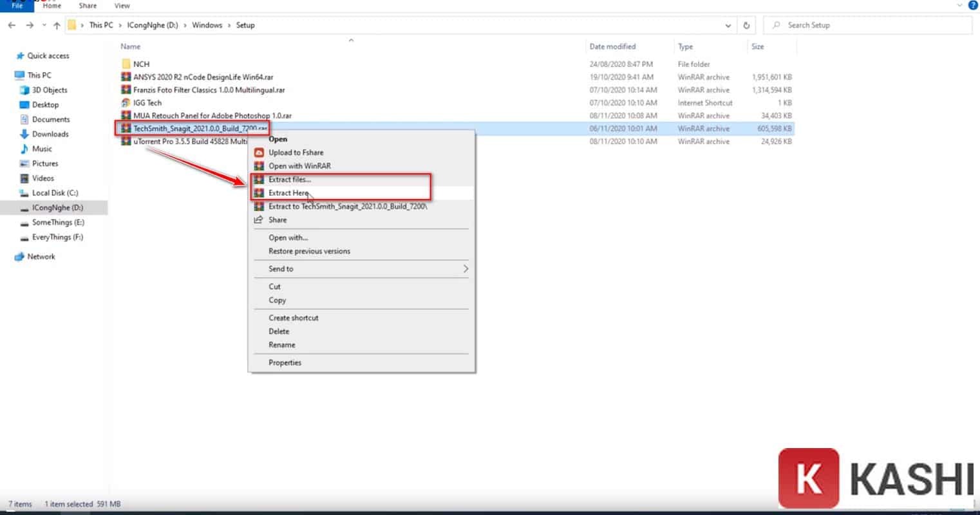Click the Refresh icon beside address bar
Viewport: 980px width, 515px height.
click(x=746, y=25)
